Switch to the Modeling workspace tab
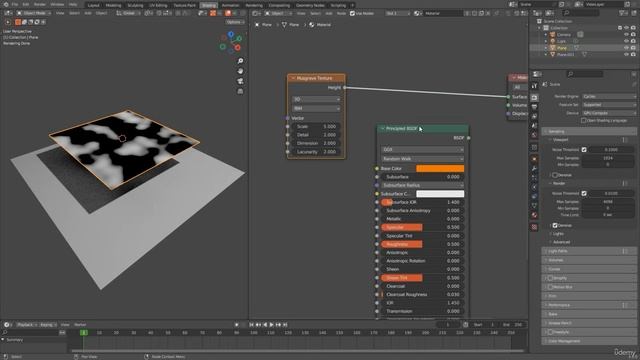640x360 pixels. coord(113,5)
